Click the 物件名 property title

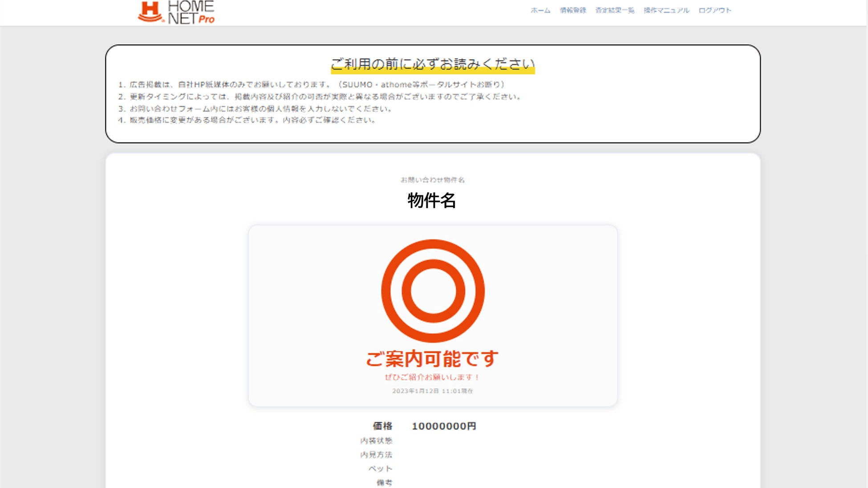click(x=432, y=201)
